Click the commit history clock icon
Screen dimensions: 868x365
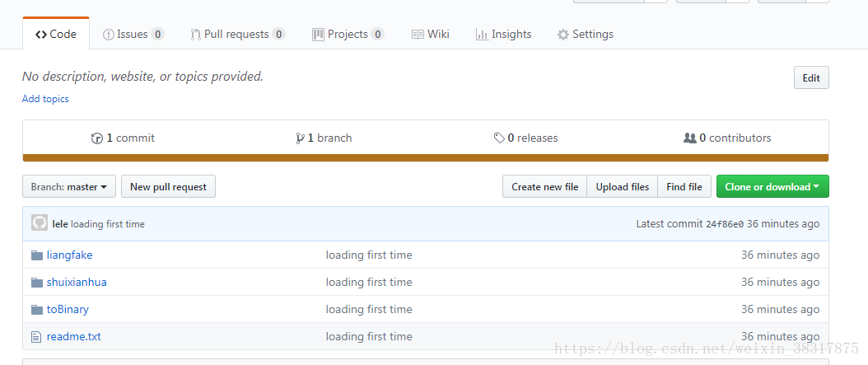click(97, 138)
